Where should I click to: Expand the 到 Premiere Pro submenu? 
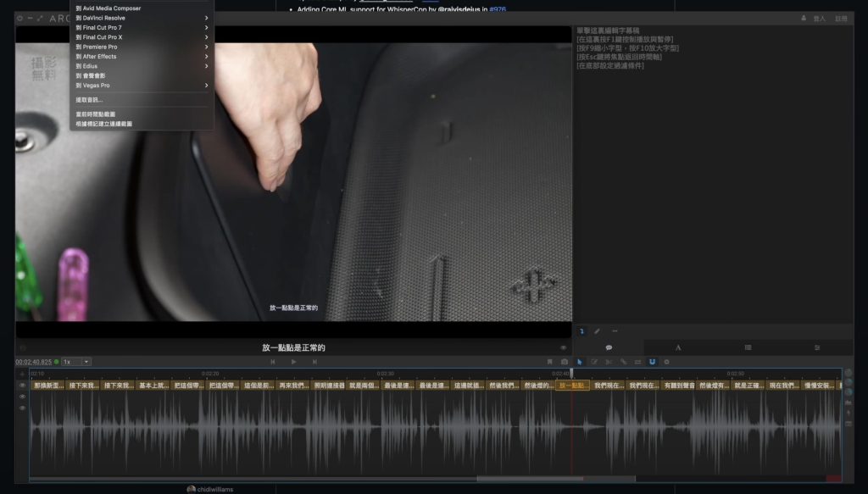pos(142,47)
